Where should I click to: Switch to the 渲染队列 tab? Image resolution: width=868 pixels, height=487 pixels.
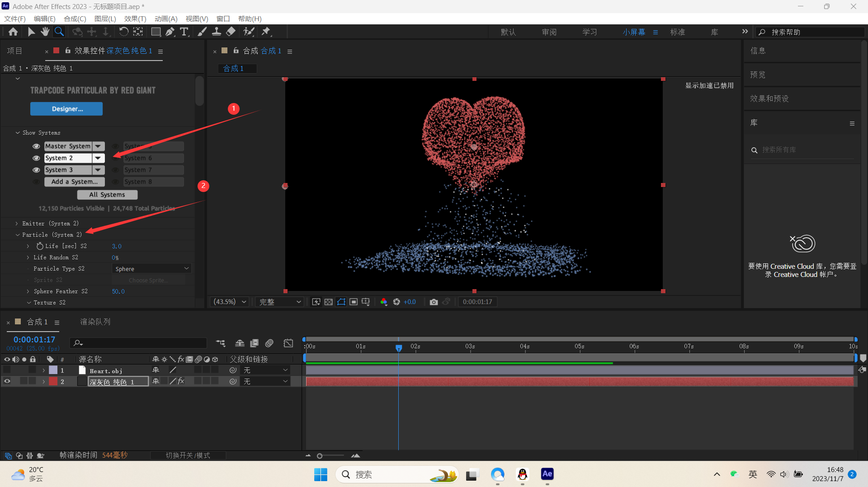pos(95,322)
